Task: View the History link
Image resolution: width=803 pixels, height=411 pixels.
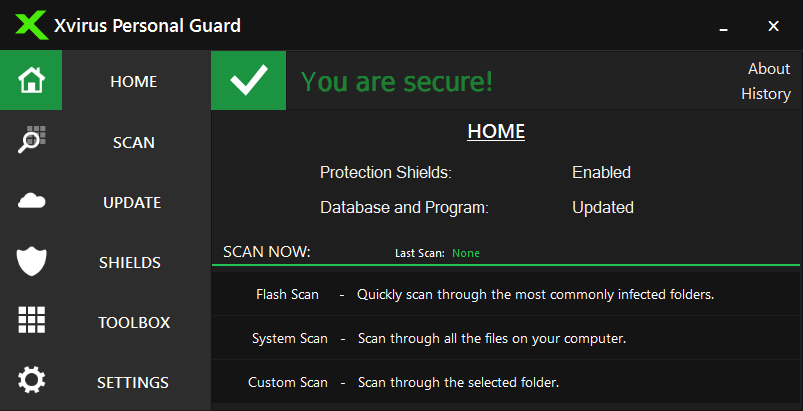Action: point(766,94)
